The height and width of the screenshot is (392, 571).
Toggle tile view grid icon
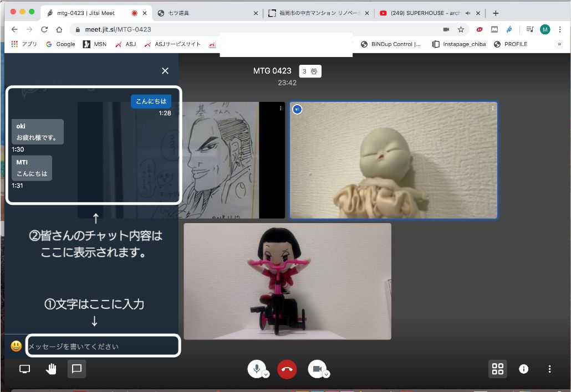click(497, 369)
